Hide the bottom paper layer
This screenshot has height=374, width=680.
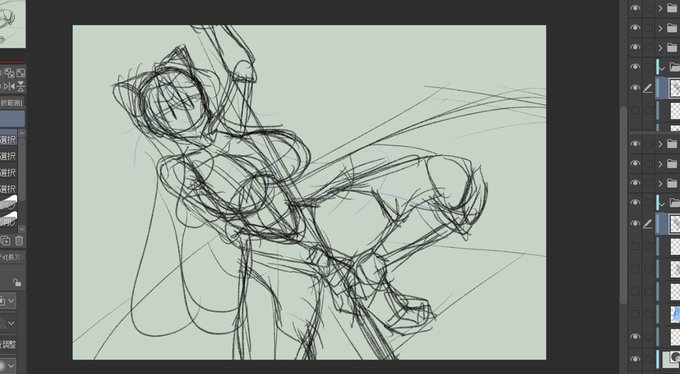[x=635, y=359]
